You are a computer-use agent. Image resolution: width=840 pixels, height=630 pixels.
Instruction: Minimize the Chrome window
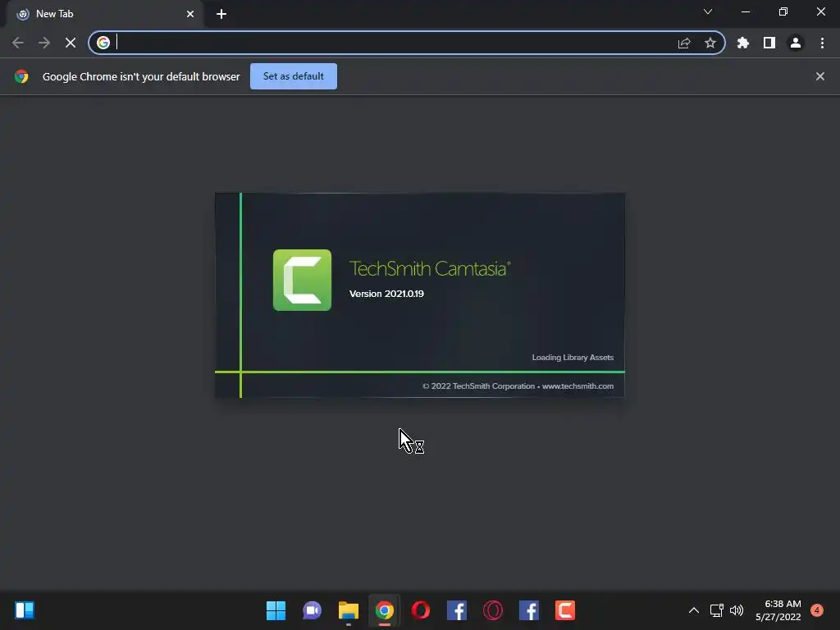pos(745,11)
